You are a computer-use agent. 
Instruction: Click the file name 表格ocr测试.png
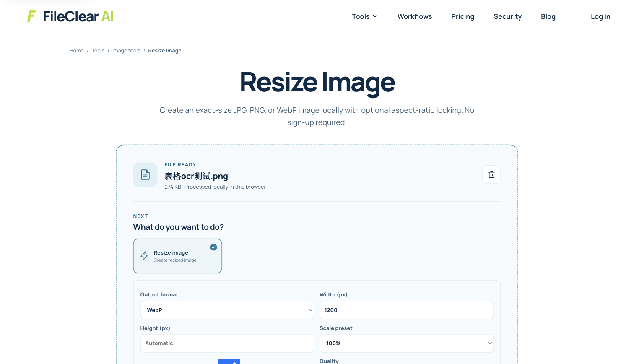pos(196,176)
